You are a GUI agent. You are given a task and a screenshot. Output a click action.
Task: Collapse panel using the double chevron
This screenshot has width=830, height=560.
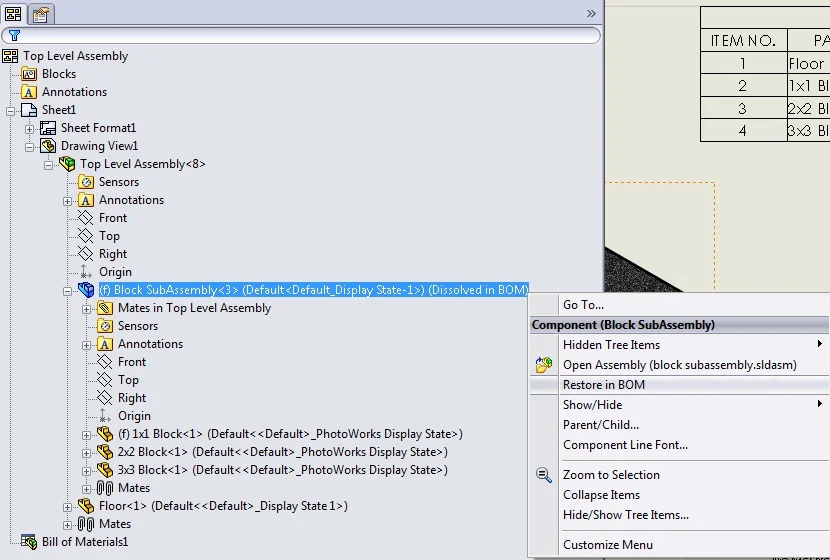pos(591,13)
